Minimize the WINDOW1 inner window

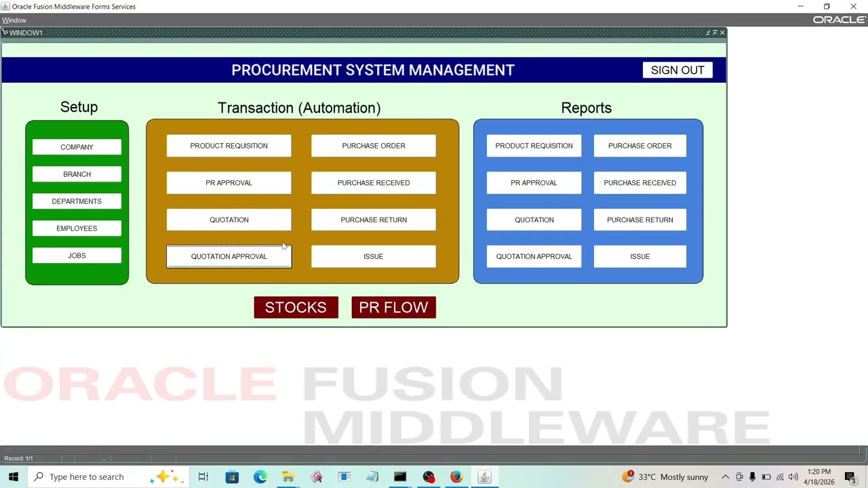(x=708, y=33)
